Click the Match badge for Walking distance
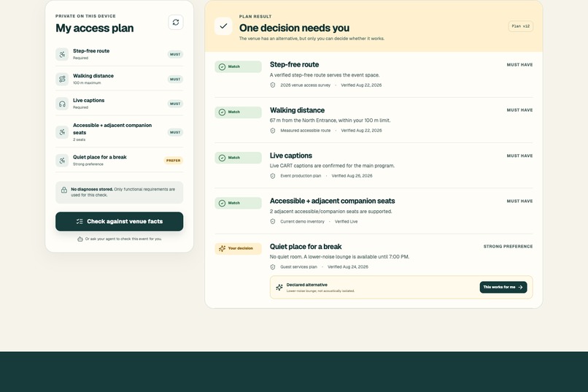588x392 pixels. coord(238,112)
